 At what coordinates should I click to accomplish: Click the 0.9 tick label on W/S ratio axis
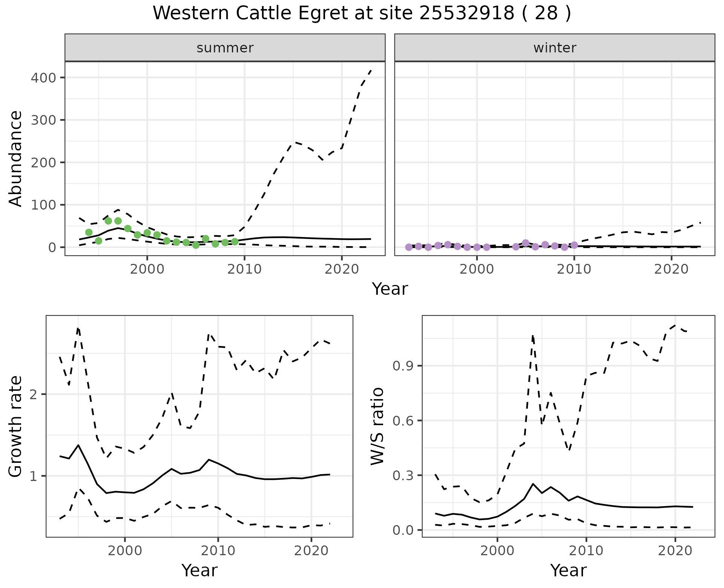point(403,366)
